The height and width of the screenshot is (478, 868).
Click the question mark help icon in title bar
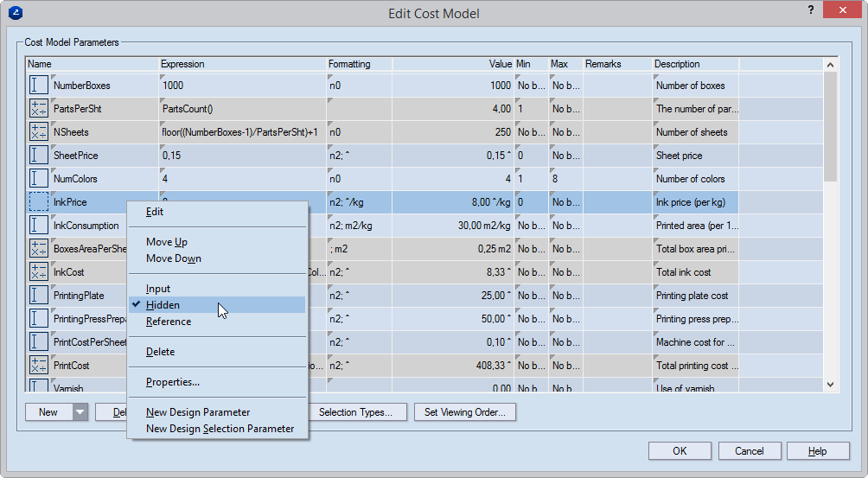(x=810, y=11)
